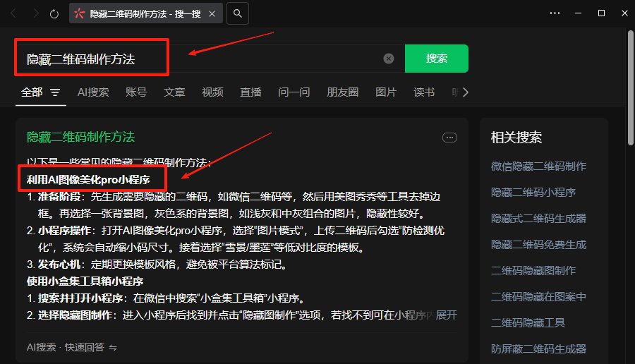Open the magnifier search icon beside tab

(238, 13)
